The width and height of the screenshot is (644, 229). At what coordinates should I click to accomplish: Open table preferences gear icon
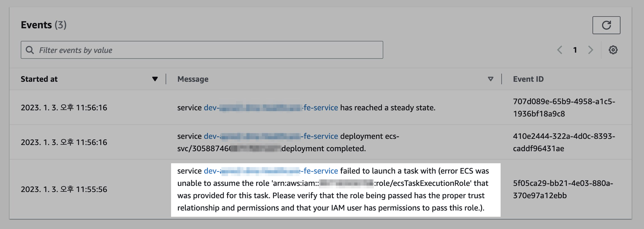tap(613, 50)
